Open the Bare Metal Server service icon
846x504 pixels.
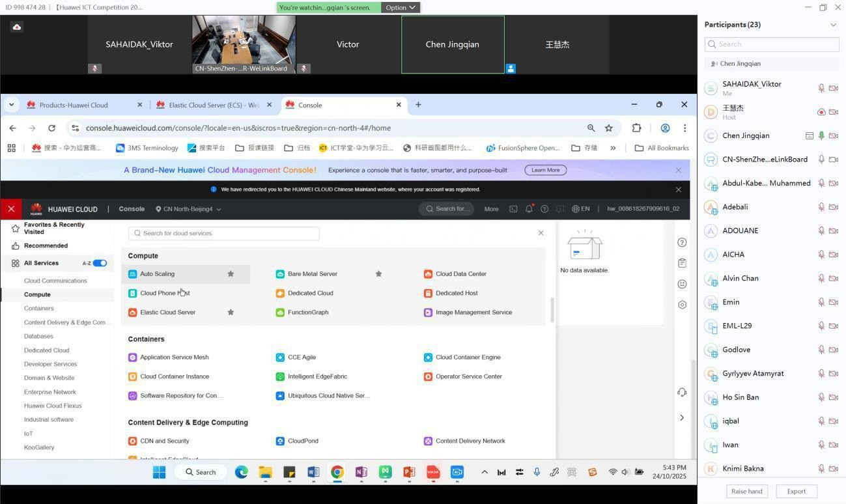point(280,274)
